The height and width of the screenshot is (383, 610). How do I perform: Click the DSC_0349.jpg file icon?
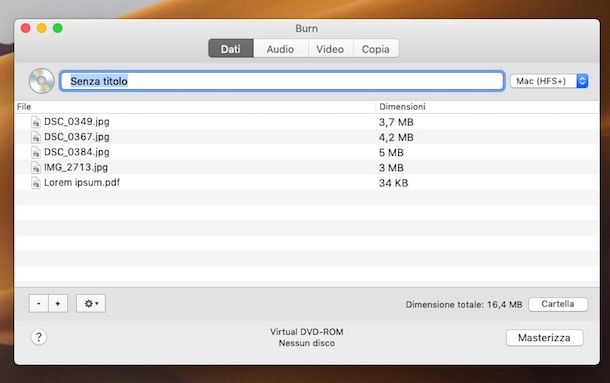(x=36, y=122)
